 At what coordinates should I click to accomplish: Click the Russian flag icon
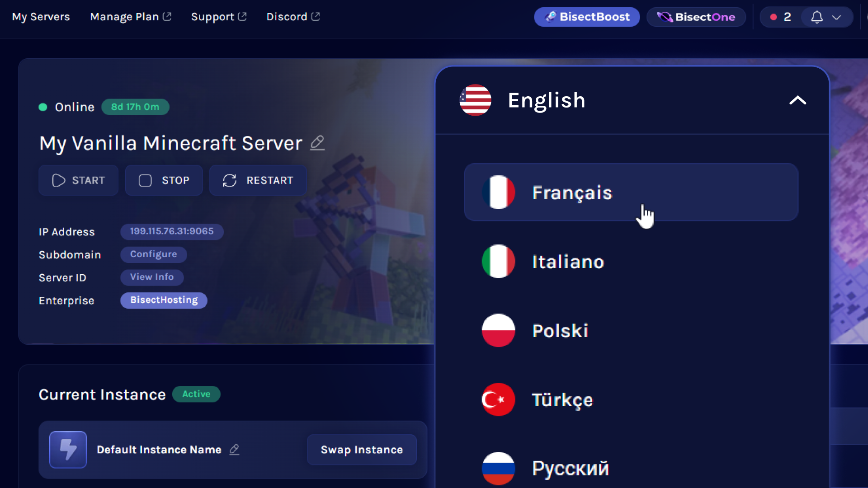[498, 469]
